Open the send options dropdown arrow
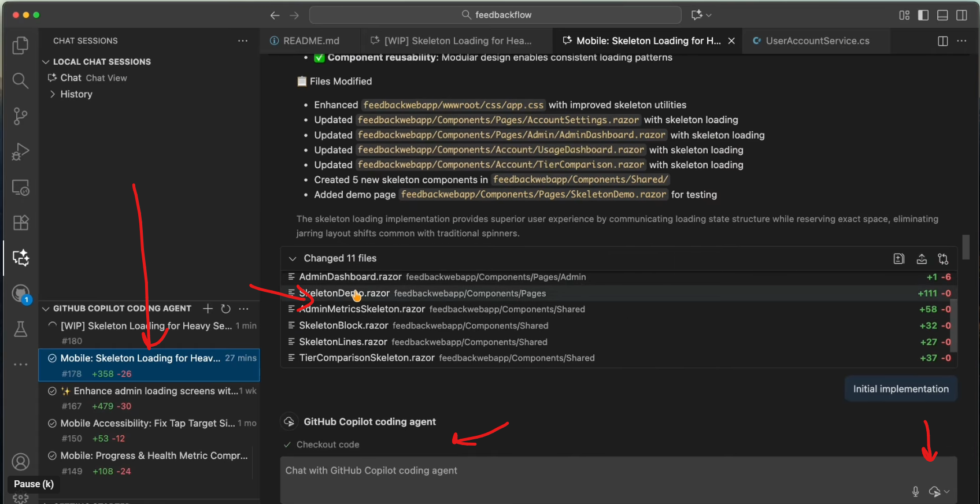The image size is (980, 504). pos(946,491)
